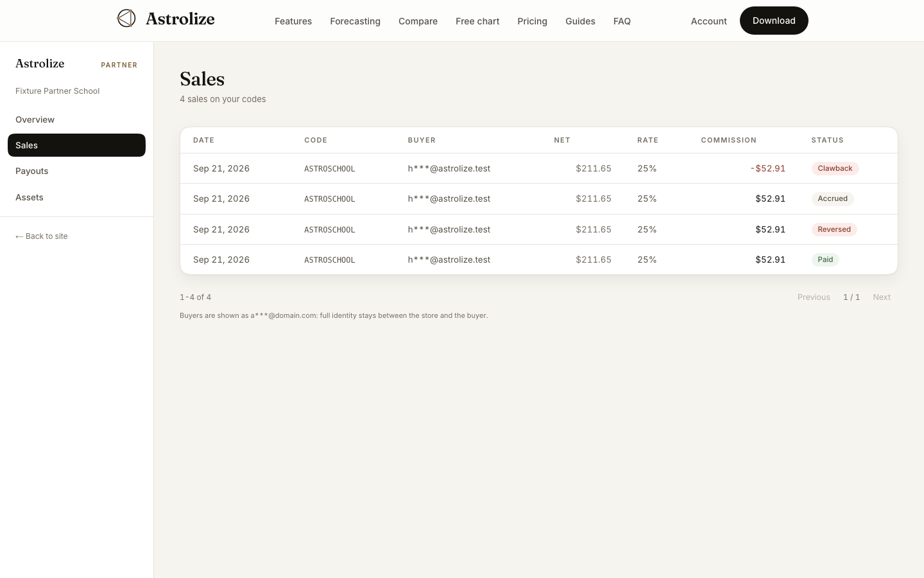
Task: Click the Next pagination button
Action: 882,297
